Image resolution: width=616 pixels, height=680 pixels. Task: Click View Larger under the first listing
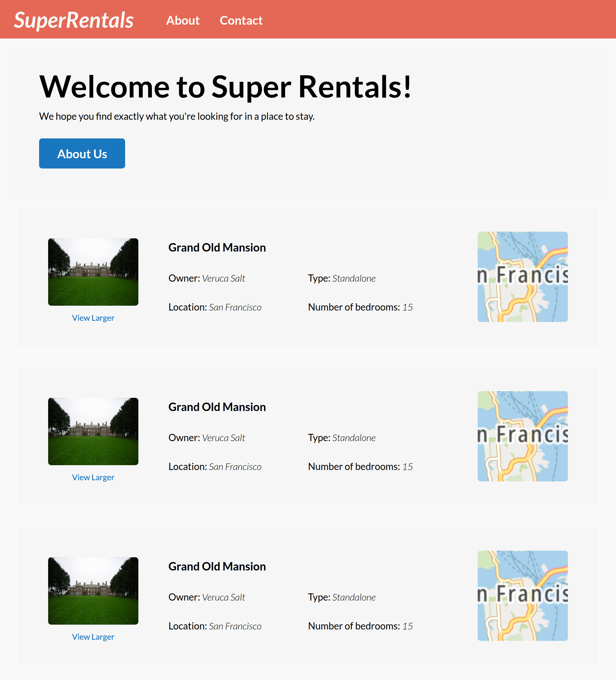[x=93, y=317]
